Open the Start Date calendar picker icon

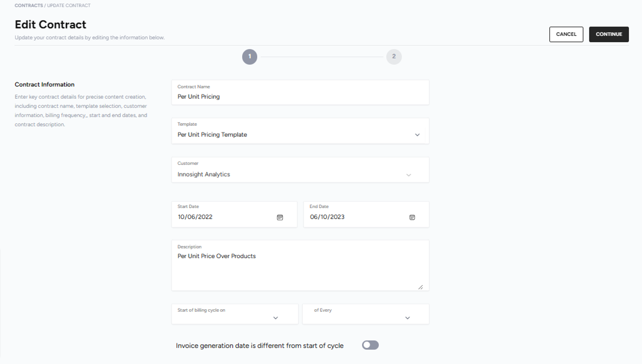(x=280, y=217)
